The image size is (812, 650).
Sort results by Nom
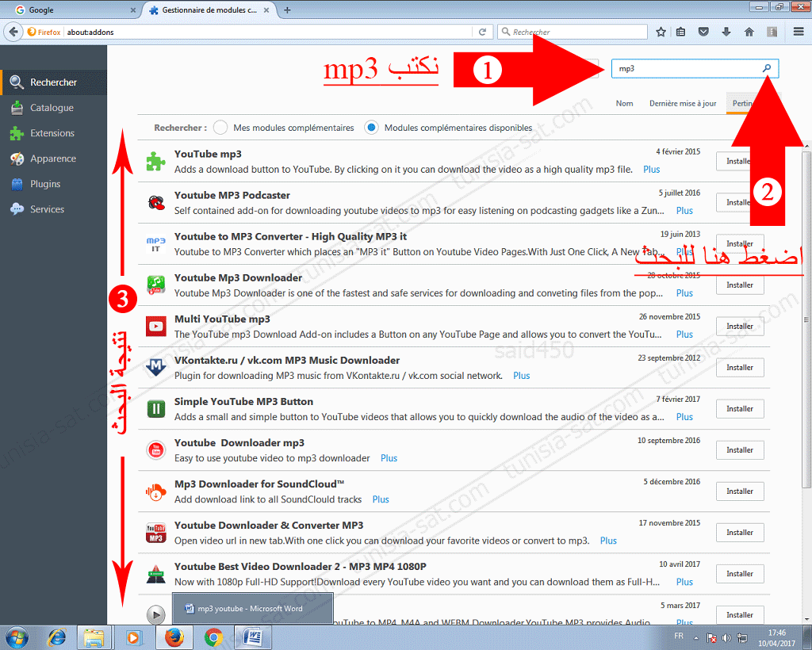pyautogui.click(x=625, y=104)
